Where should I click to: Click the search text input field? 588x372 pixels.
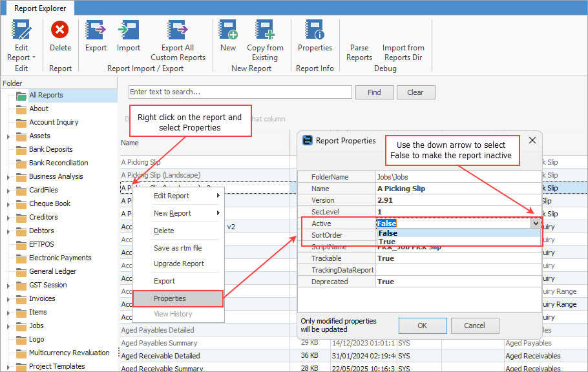tap(240, 92)
